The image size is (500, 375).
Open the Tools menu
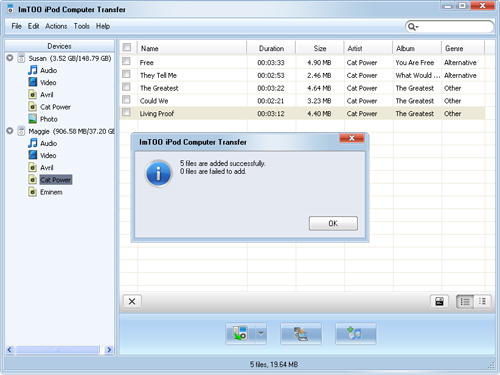(82, 26)
